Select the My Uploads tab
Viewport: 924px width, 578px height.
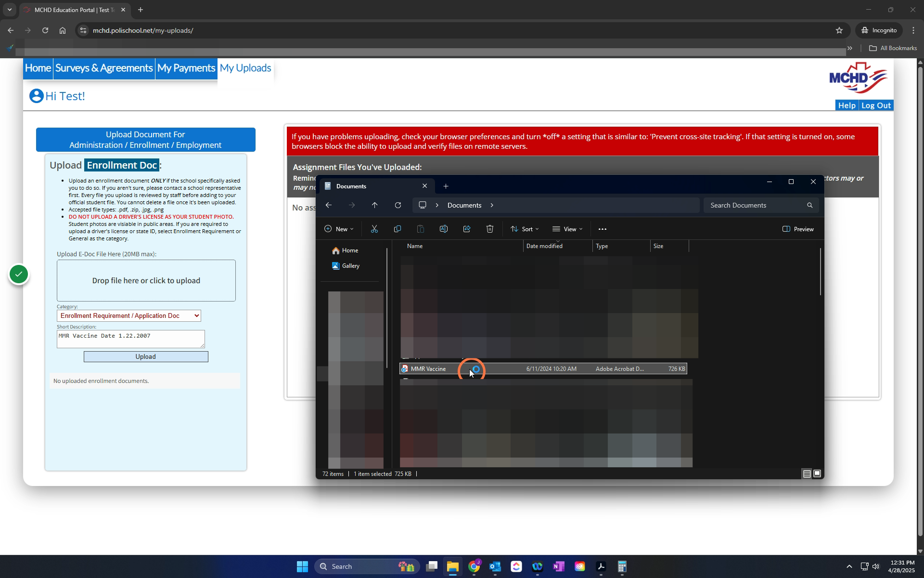[x=245, y=68]
